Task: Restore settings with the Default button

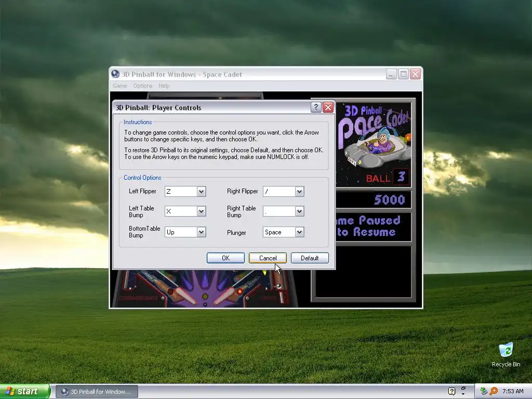Action: (x=310, y=258)
